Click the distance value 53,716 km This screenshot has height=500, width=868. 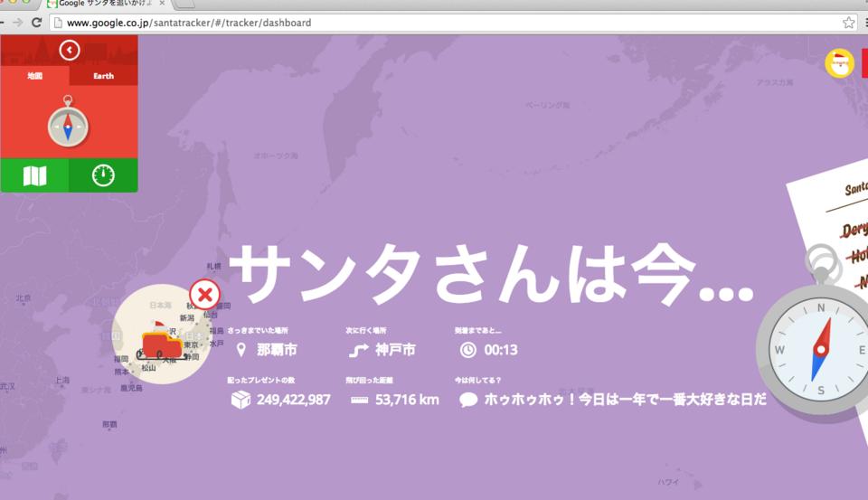pyautogui.click(x=407, y=400)
